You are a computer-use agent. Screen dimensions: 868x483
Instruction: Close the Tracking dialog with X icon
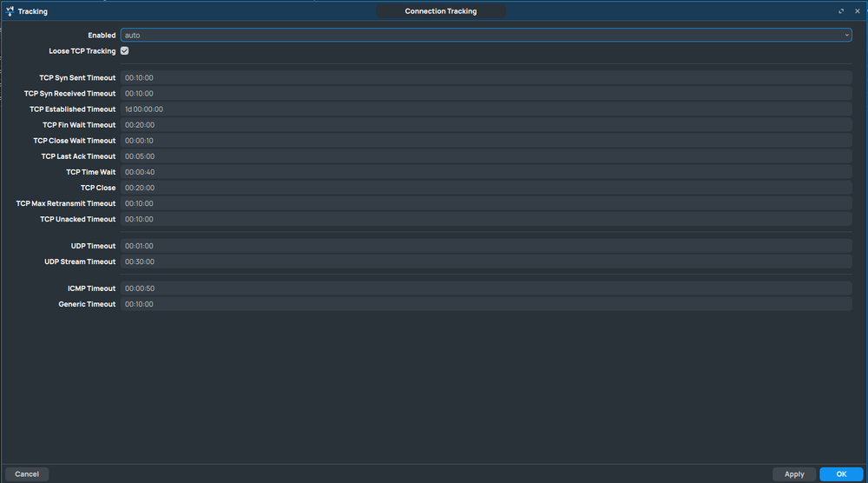857,11
